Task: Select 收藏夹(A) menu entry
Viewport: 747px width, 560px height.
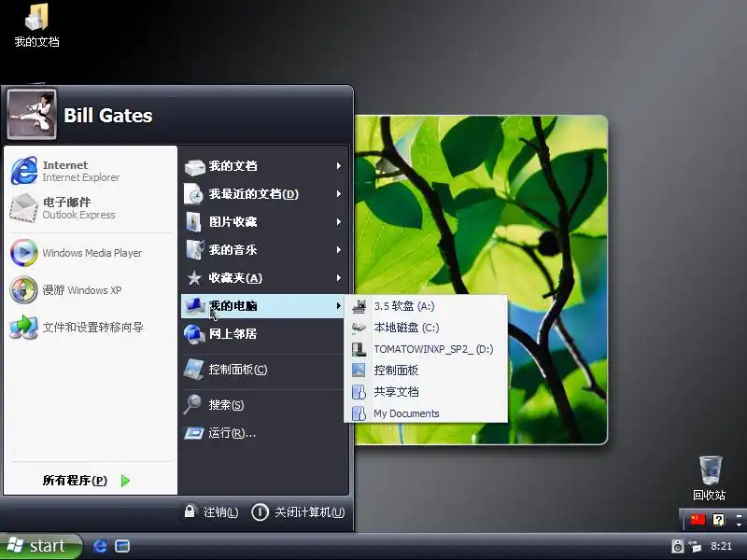Action: pyautogui.click(x=264, y=277)
